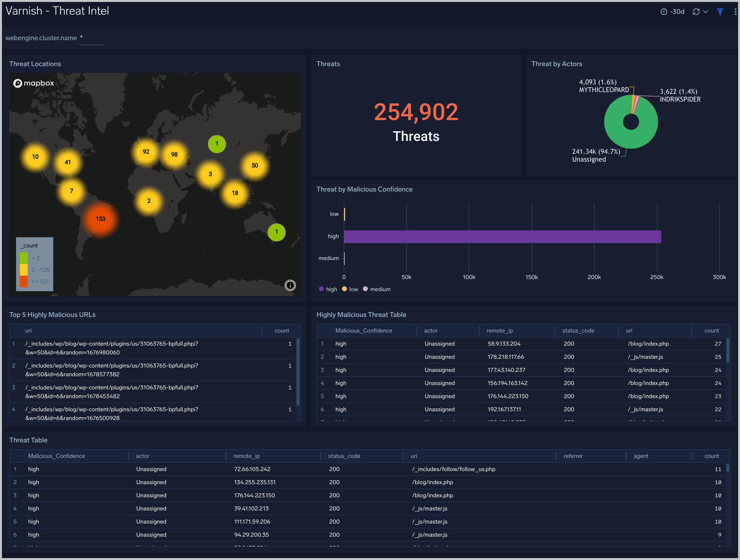The height and width of the screenshot is (560, 740).
Task: Click the URL row with random=1676980060
Action: click(x=153, y=348)
